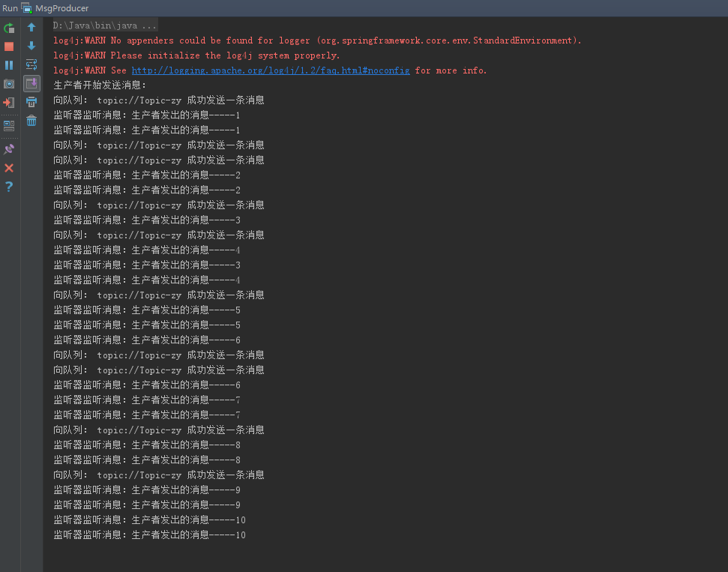Viewport: 728px width, 572px height.
Task: Toggle soft-wrap for console output
Action: [31, 64]
